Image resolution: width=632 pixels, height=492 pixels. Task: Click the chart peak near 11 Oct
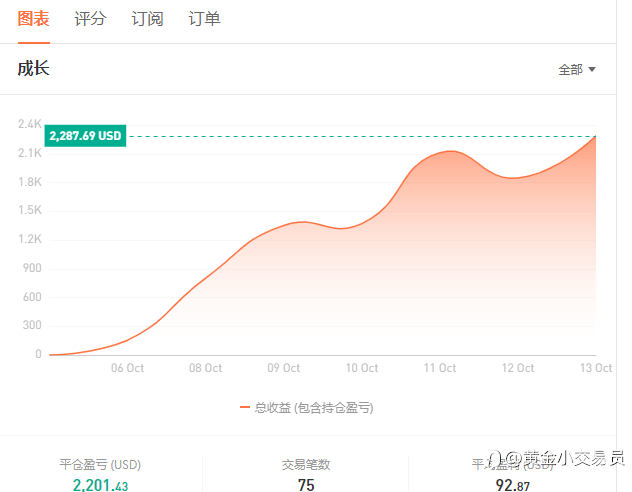pyautogui.click(x=450, y=152)
